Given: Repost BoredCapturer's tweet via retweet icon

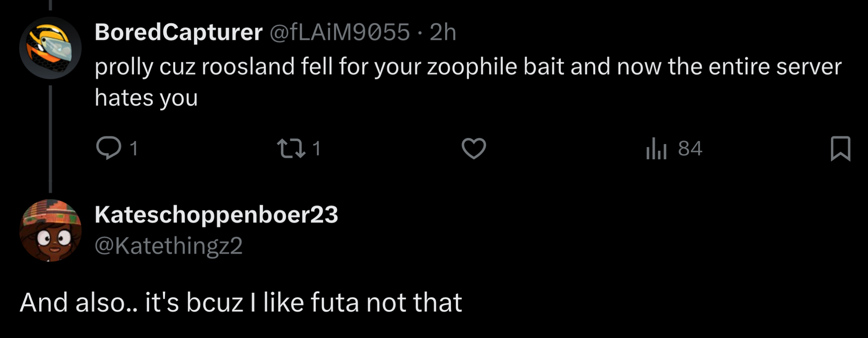Looking at the screenshot, I should (291, 148).
